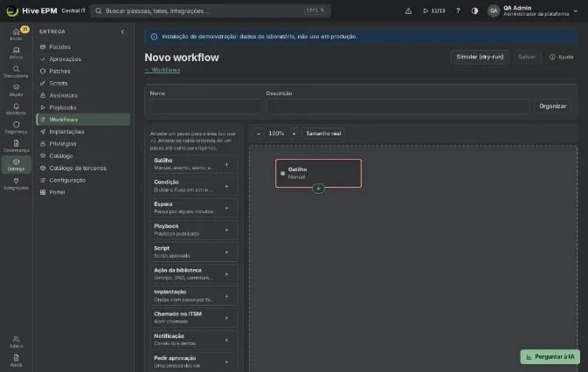The width and height of the screenshot is (588, 372).
Task: Toggle the dark/light contrast theme icon
Action: [474, 10]
